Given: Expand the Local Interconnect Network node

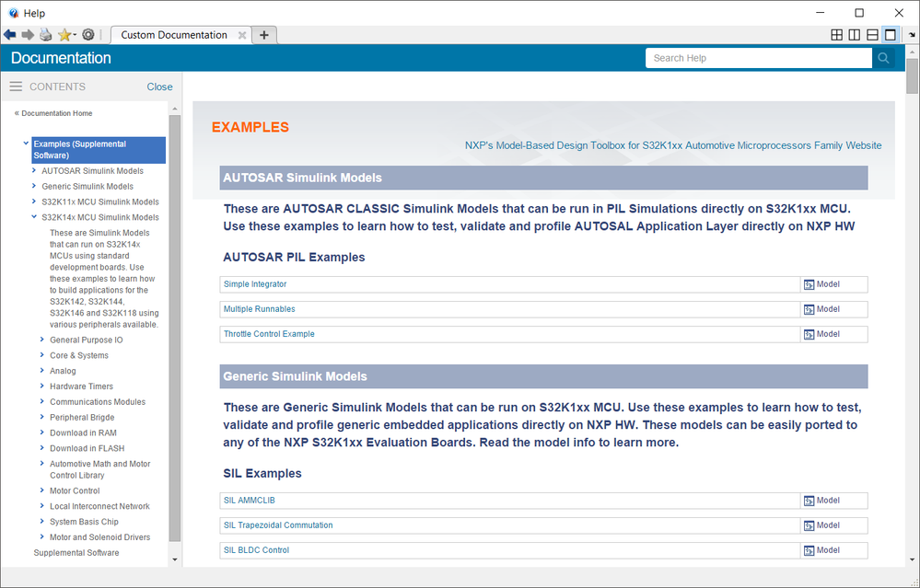Looking at the screenshot, I should click(42, 506).
